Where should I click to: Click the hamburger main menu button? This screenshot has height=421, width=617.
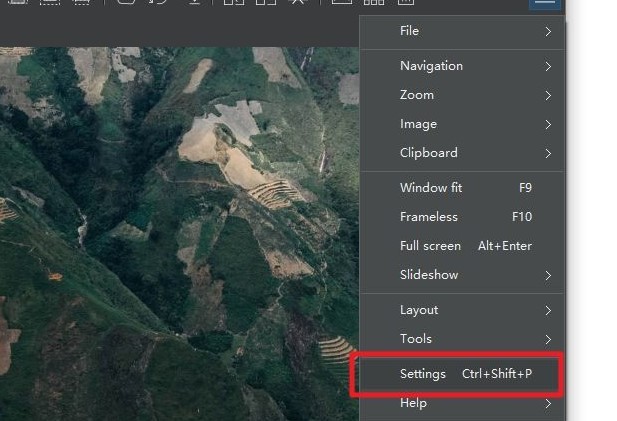coord(545,4)
